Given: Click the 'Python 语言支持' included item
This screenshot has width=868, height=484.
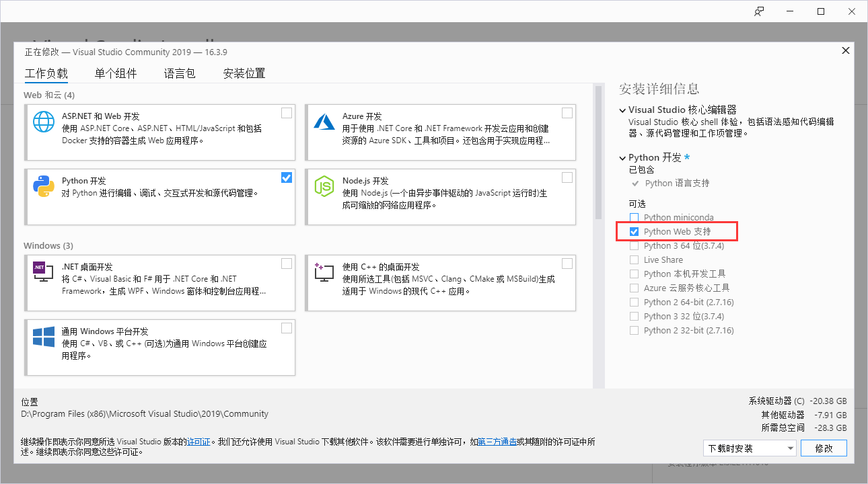Looking at the screenshot, I should (677, 183).
